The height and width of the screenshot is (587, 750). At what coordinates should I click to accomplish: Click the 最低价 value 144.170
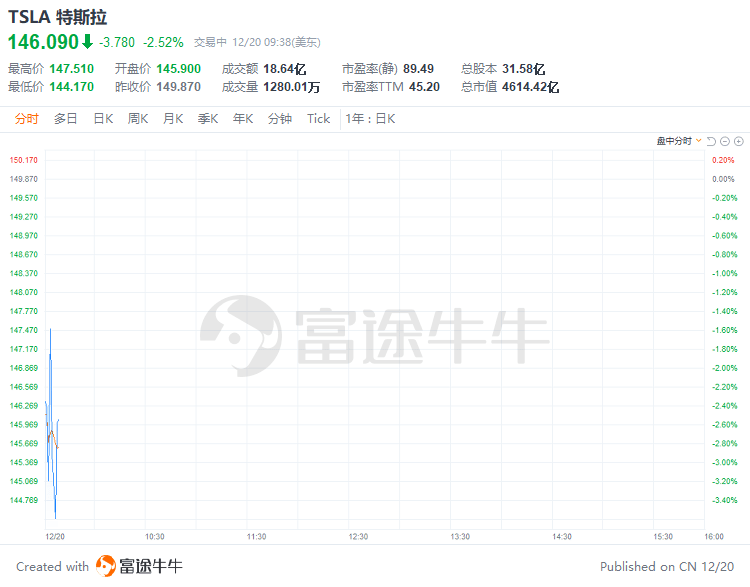coord(72,87)
